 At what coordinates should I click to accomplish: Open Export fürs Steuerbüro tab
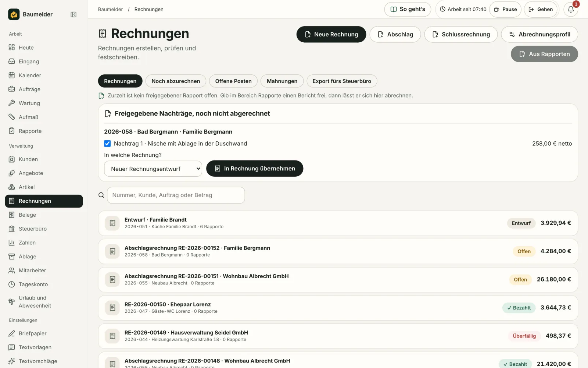[x=342, y=81]
